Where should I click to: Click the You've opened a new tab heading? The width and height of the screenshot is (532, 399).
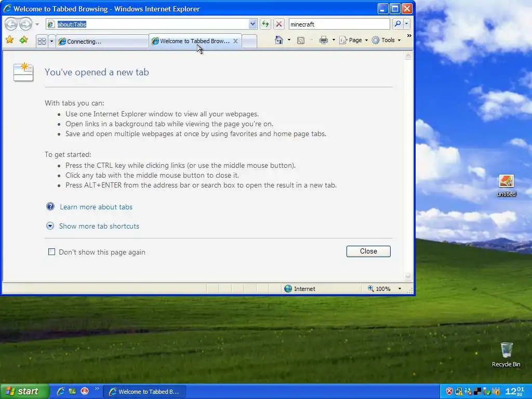click(97, 72)
